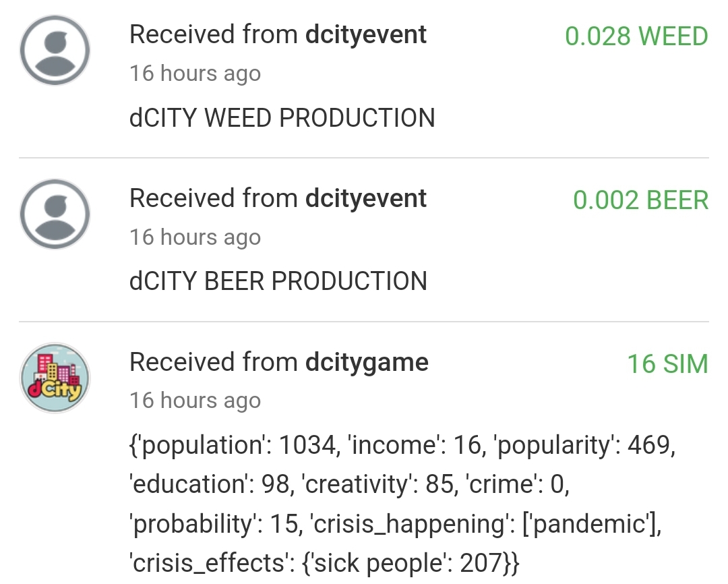Open dcityevent profile in BEER transaction
Image resolution: width=728 pixels, height=584 pixels.
point(366,198)
